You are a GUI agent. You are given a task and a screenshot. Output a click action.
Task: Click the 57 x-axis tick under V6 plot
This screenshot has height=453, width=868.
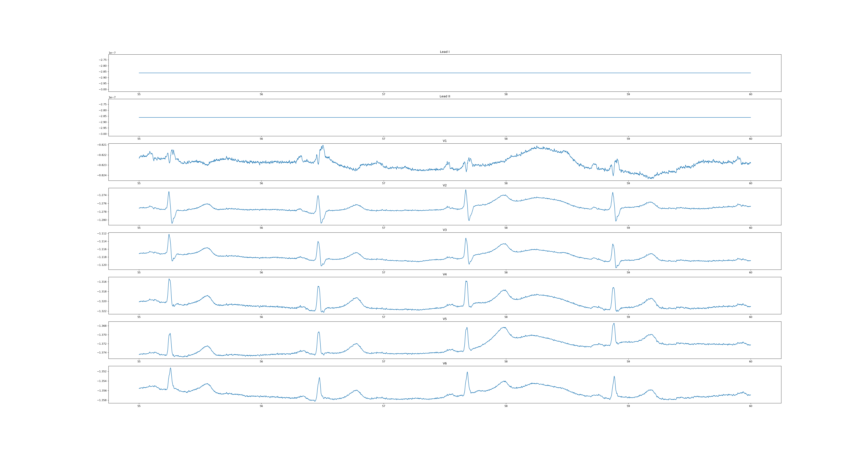(384, 406)
